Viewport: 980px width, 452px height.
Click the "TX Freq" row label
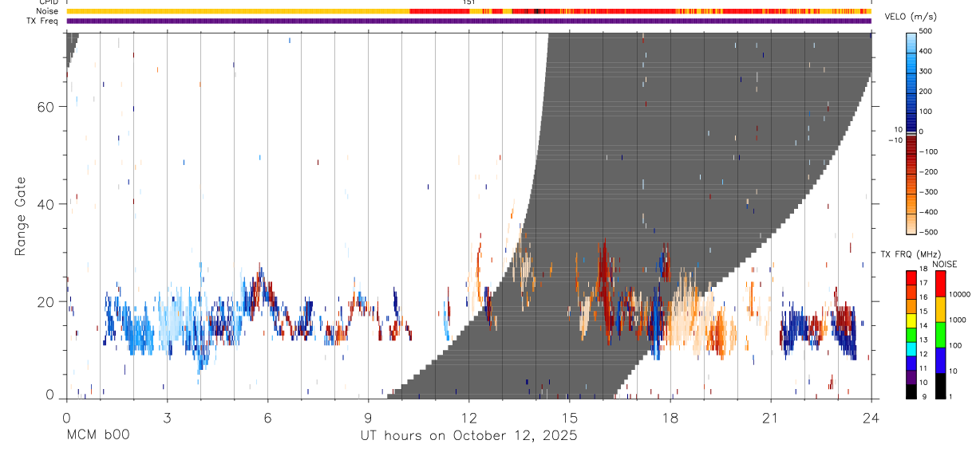point(42,21)
